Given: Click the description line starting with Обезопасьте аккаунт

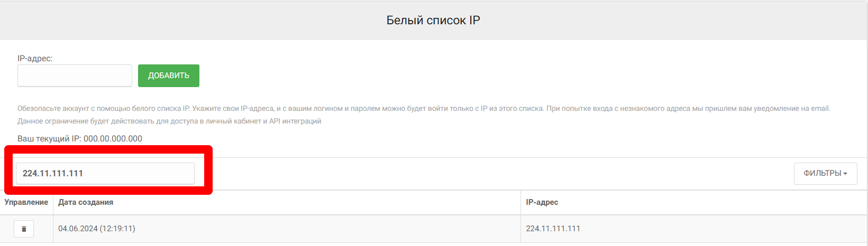Looking at the screenshot, I should (x=264, y=109).
